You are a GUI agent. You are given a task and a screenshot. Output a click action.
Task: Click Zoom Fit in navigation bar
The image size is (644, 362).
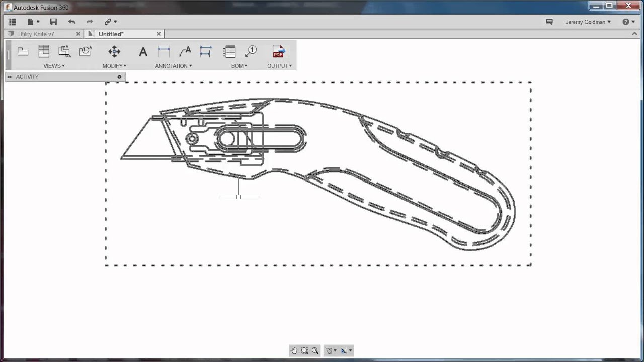[315, 350]
